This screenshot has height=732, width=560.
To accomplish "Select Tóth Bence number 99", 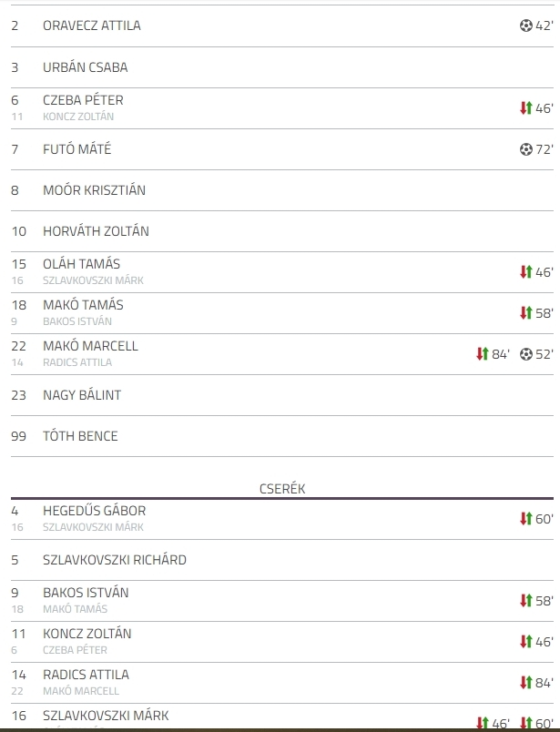I will (x=80, y=436).
